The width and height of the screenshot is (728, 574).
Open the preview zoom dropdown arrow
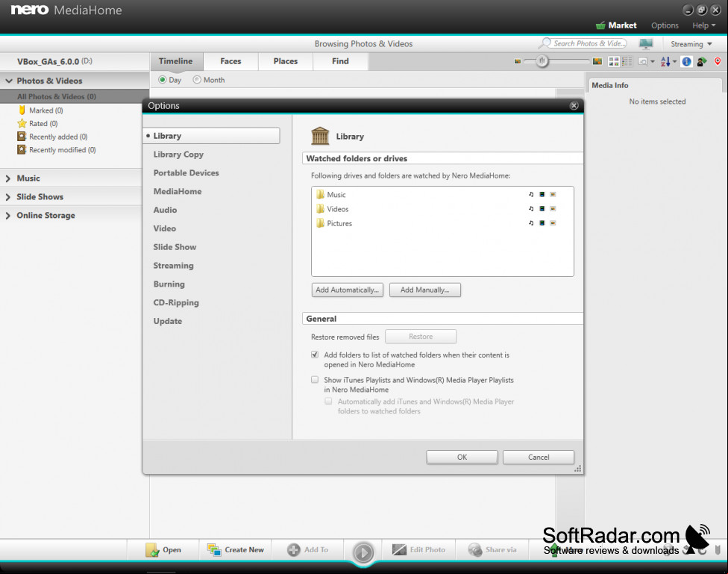(653, 61)
